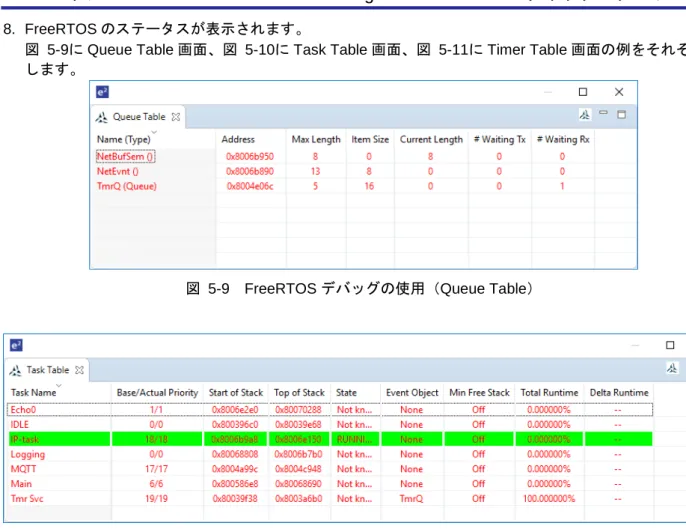Click priority 17/17 of MQTT
Screen dimensions: 686x529
coord(156,469)
